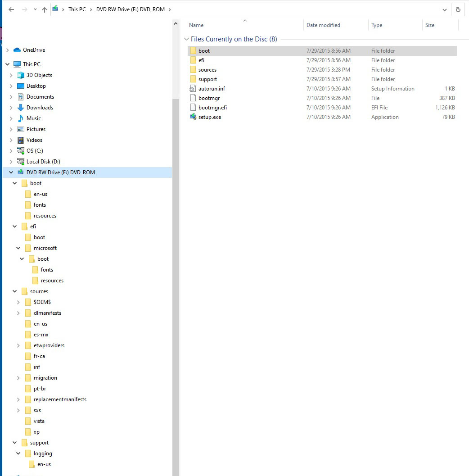Collapse the logging folder tree node
The image size is (469, 476).
point(18,453)
